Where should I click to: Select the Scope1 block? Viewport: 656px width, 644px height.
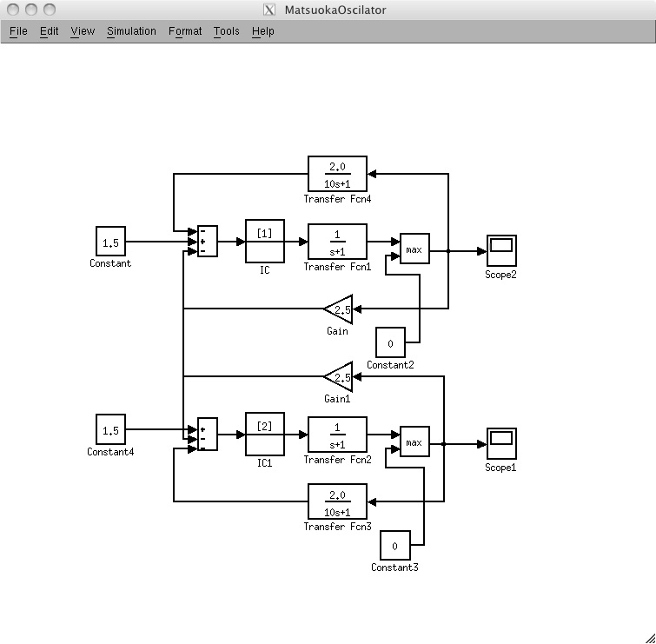(500, 443)
